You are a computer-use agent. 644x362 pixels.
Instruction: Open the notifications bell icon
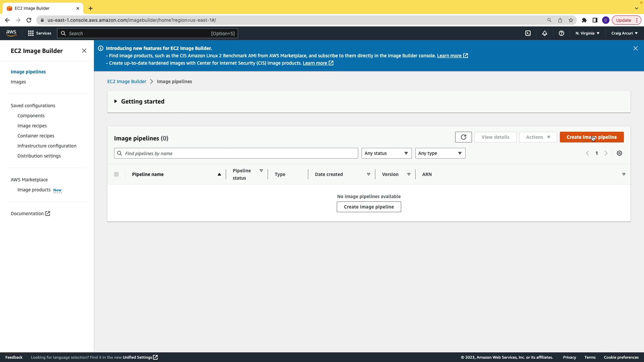(545, 33)
